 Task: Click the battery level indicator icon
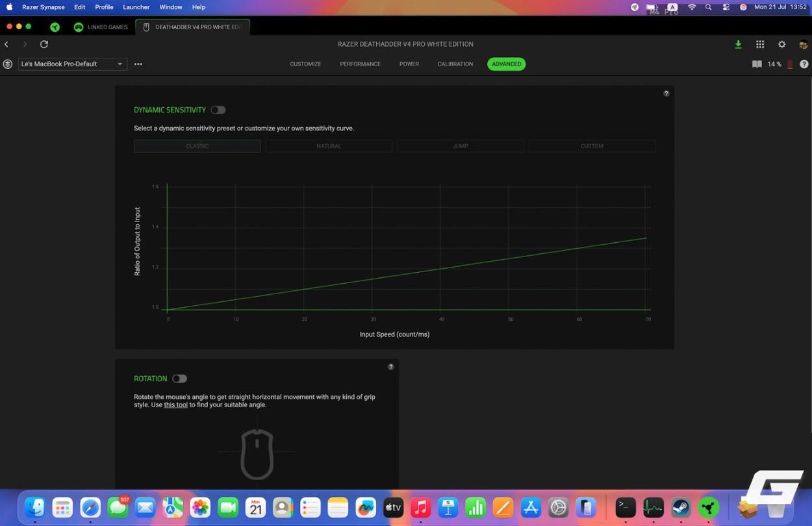[790, 64]
